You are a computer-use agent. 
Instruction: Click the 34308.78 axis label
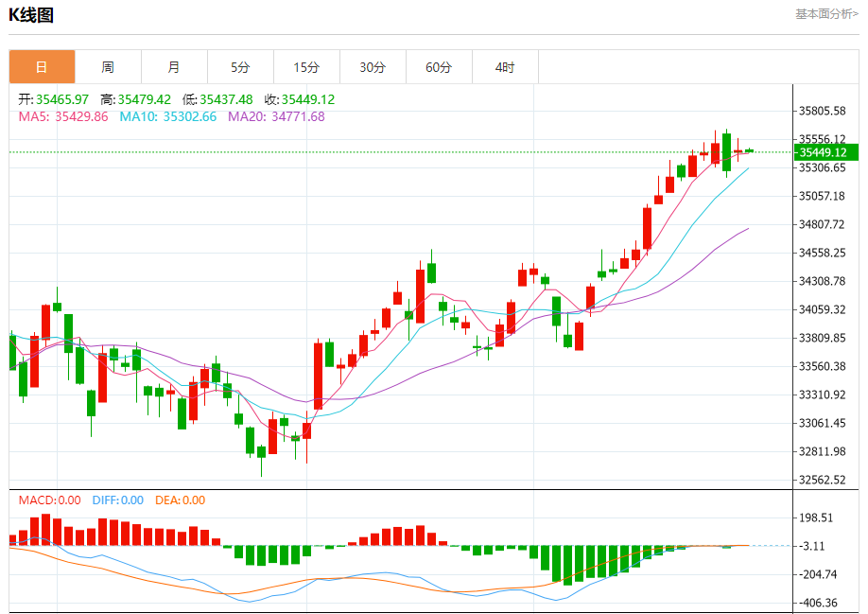tap(822, 281)
